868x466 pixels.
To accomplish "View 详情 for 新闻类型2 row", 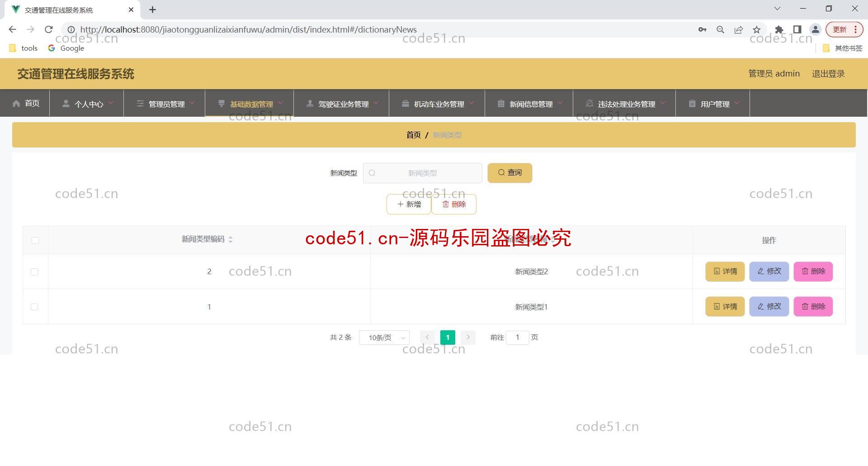I will tap(725, 271).
